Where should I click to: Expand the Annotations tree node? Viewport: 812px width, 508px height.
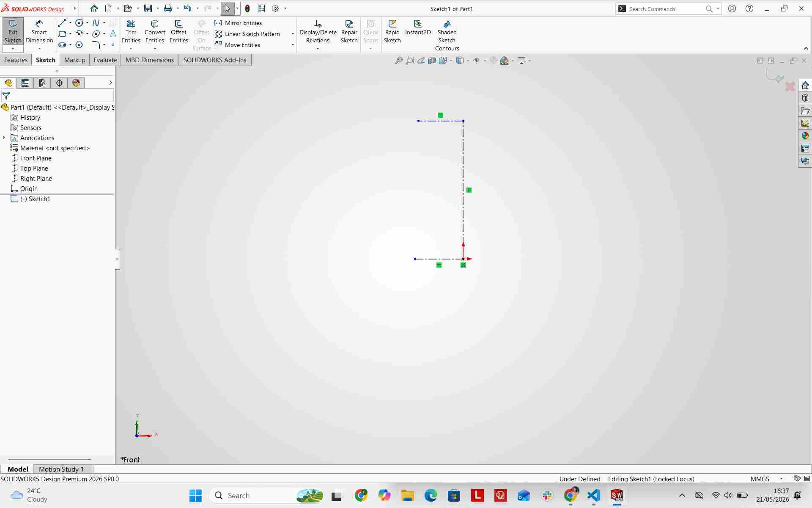click(x=4, y=138)
